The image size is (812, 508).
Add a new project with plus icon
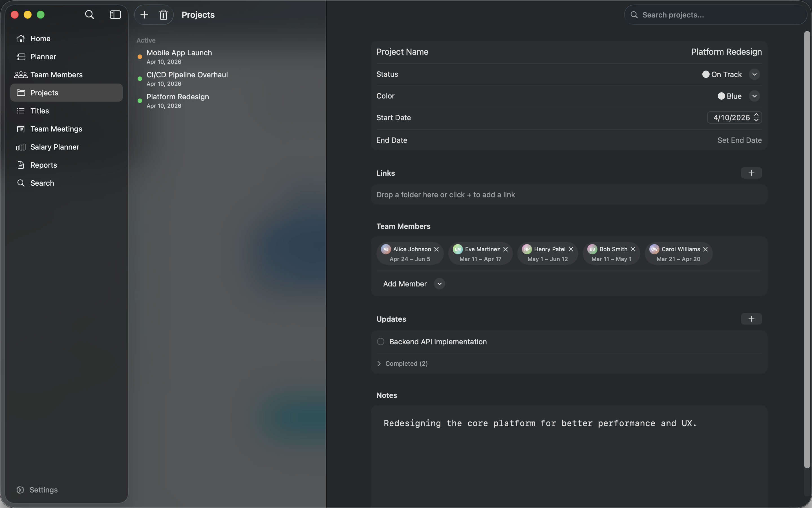pyautogui.click(x=144, y=15)
